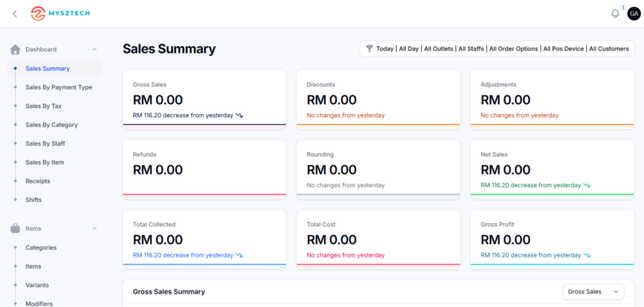
Task: Open the GA user avatar menu
Action: click(x=634, y=13)
